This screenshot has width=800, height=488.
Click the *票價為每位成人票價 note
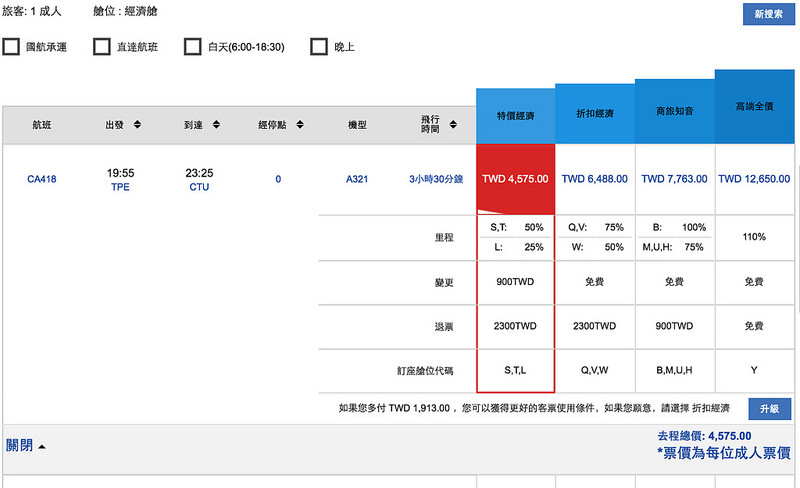coord(724,453)
